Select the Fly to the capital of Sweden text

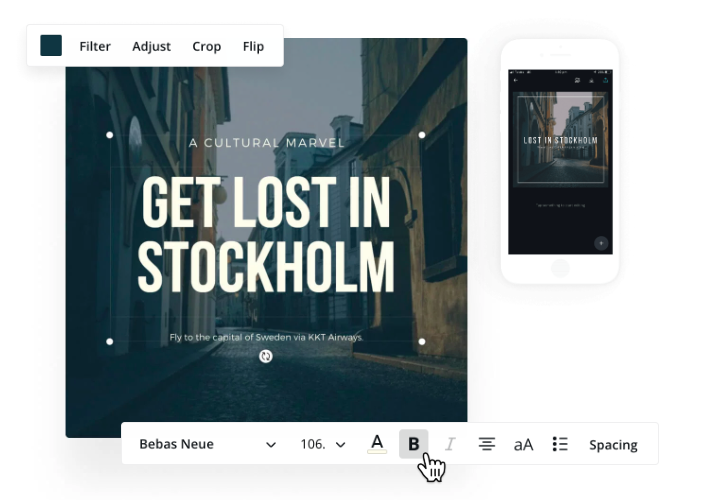[266, 337]
